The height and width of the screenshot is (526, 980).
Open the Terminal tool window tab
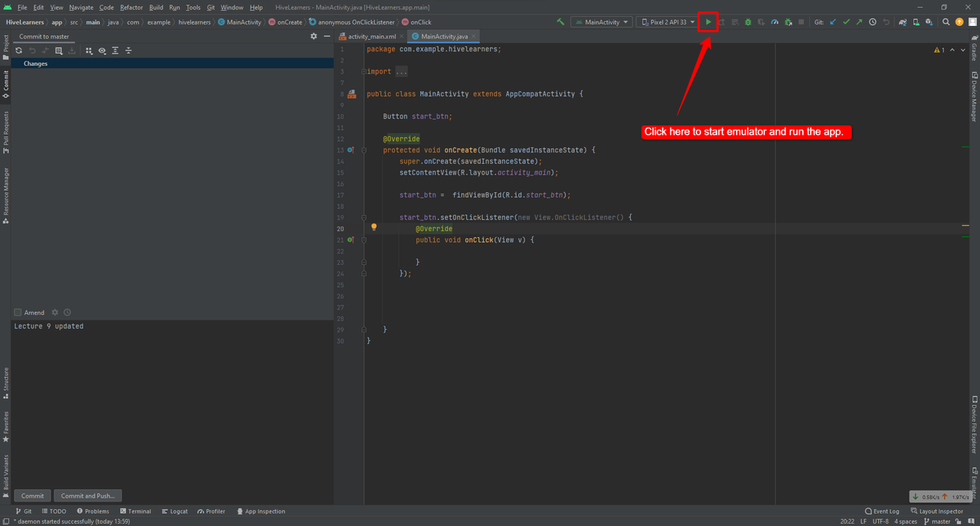click(x=135, y=511)
